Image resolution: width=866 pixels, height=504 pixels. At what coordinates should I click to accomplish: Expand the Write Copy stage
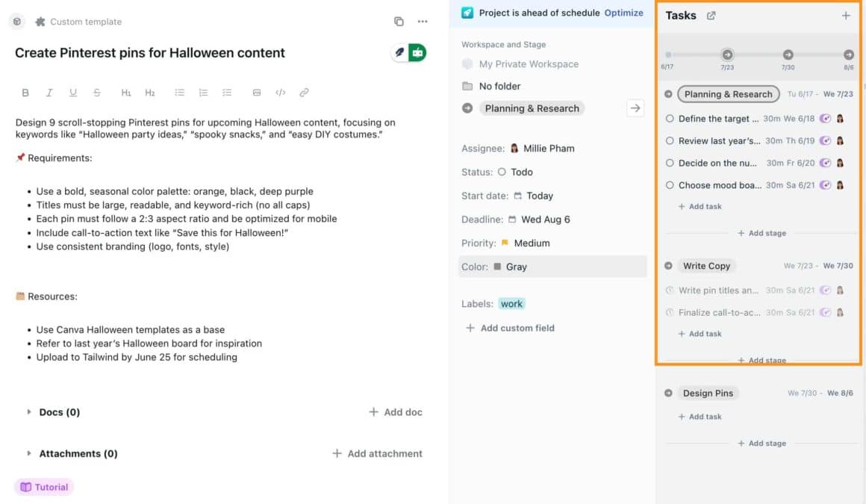tap(668, 265)
